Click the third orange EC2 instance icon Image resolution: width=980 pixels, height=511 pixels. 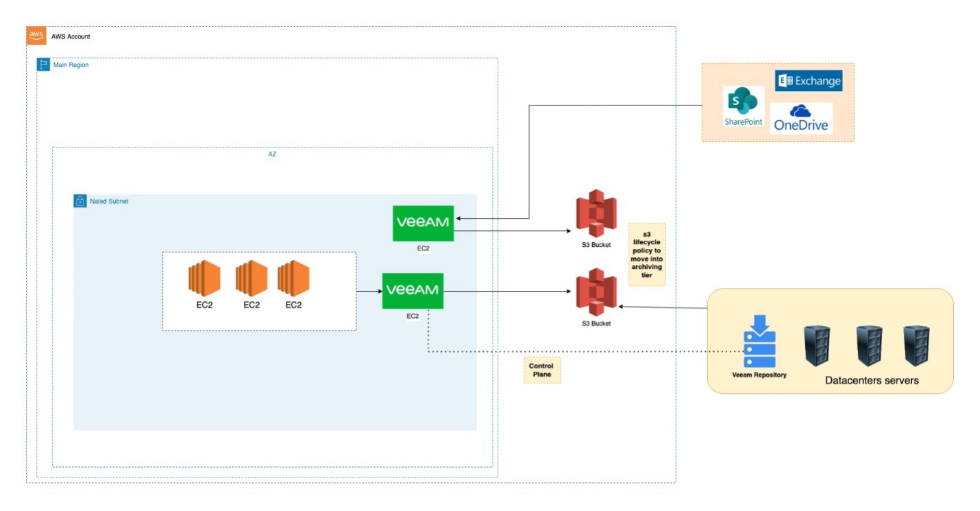[293, 278]
